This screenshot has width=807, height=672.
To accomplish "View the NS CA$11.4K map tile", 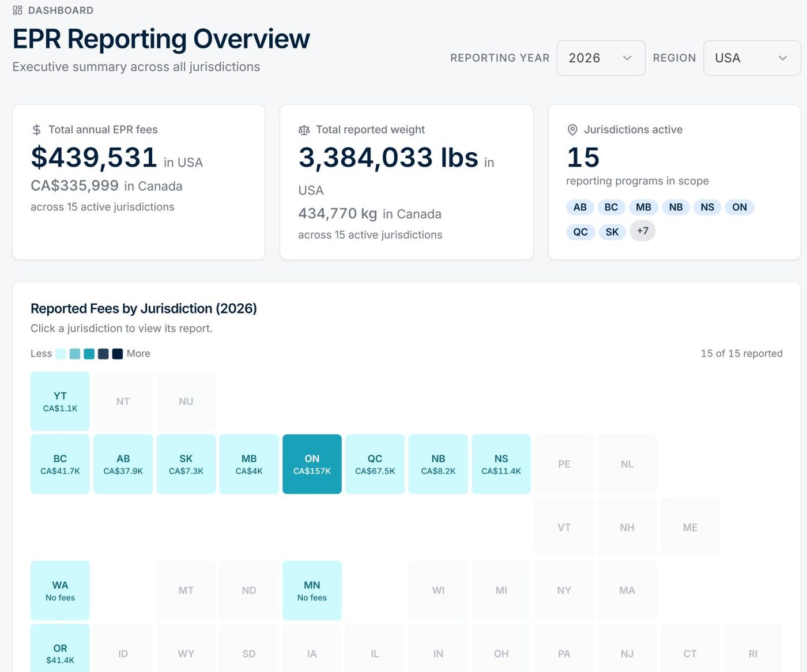I will click(x=501, y=464).
